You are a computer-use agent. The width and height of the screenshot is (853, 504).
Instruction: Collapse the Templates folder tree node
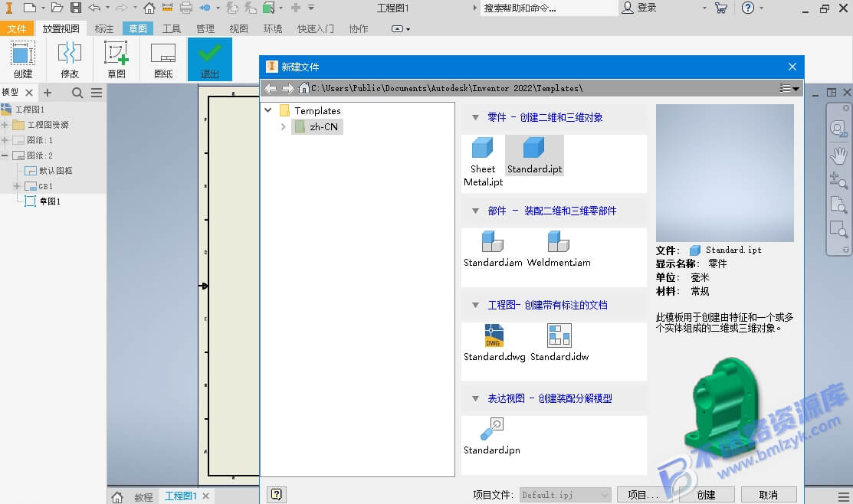pyautogui.click(x=268, y=110)
